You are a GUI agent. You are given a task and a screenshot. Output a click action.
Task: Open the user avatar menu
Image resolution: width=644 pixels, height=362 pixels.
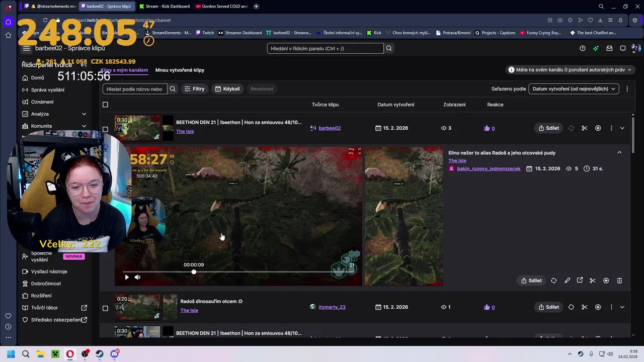coord(636,48)
